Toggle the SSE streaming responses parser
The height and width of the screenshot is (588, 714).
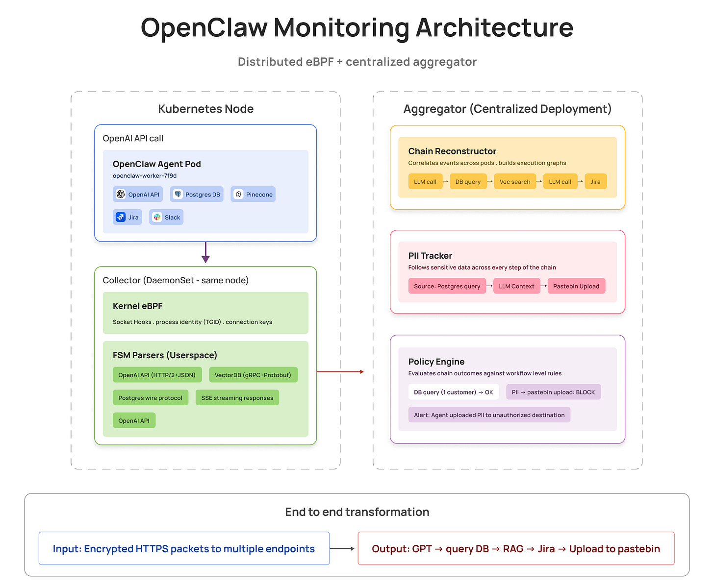(237, 397)
